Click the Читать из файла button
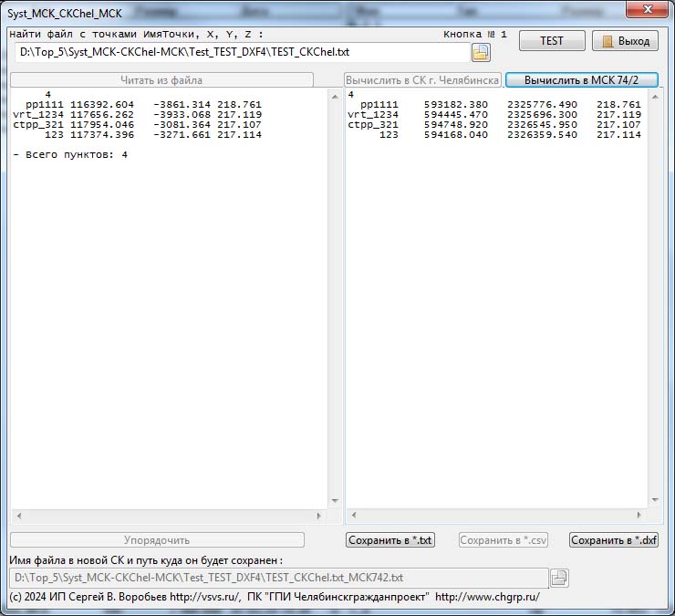 pos(161,80)
